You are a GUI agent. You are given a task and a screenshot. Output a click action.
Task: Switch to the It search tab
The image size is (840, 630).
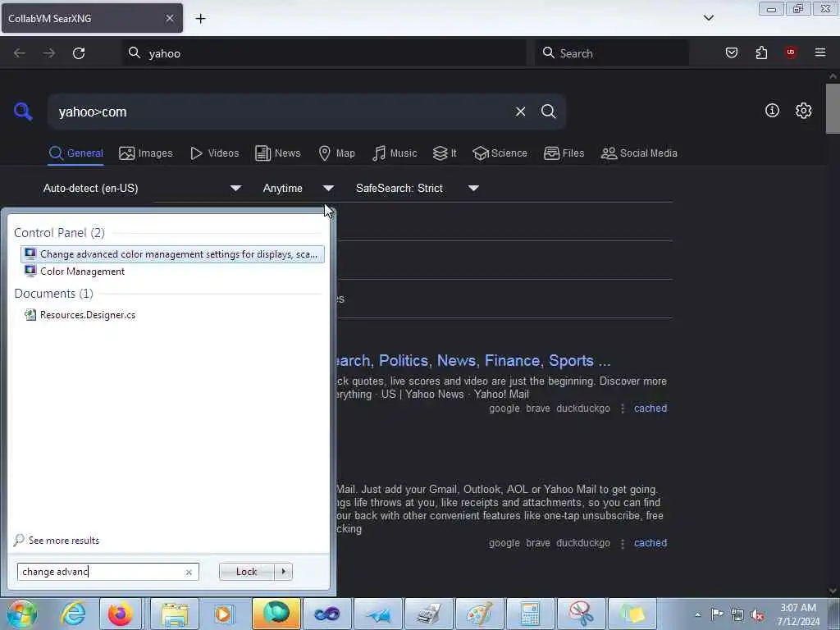(x=444, y=153)
